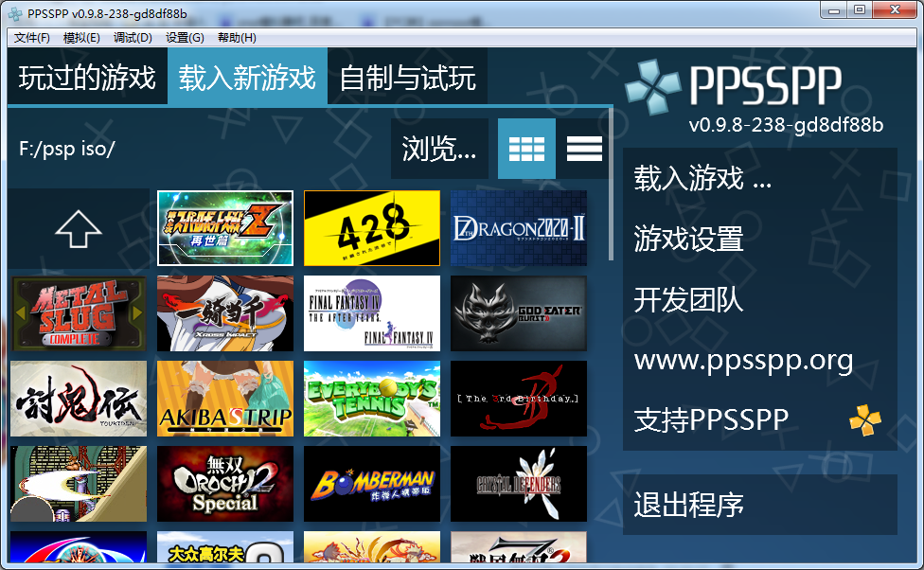Open the 大众高尔夫 golf game
Viewport: 924px width, 570px height.
(x=225, y=546)
